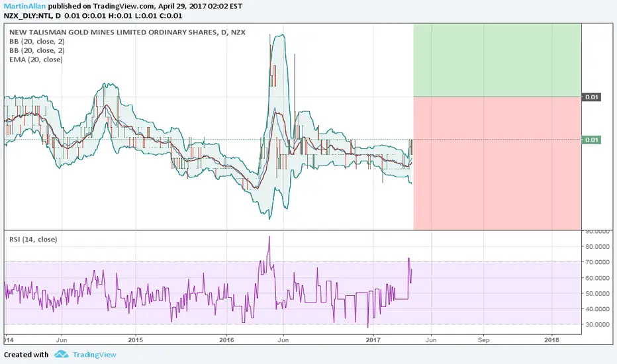The width and height of the screenshot is (617, 364).
Task: Click the green 0.01 current price label
Action: pyautogui.click(x=591, y=140)
